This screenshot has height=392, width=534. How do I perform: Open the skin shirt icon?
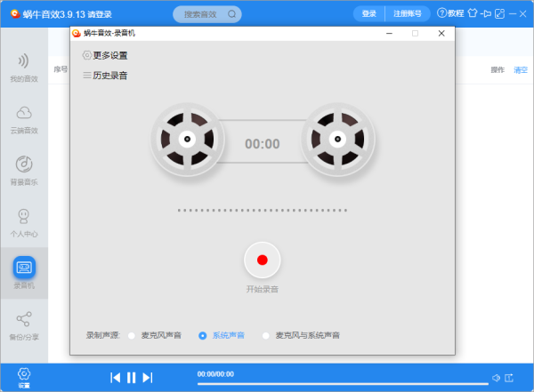coord(473,13)
